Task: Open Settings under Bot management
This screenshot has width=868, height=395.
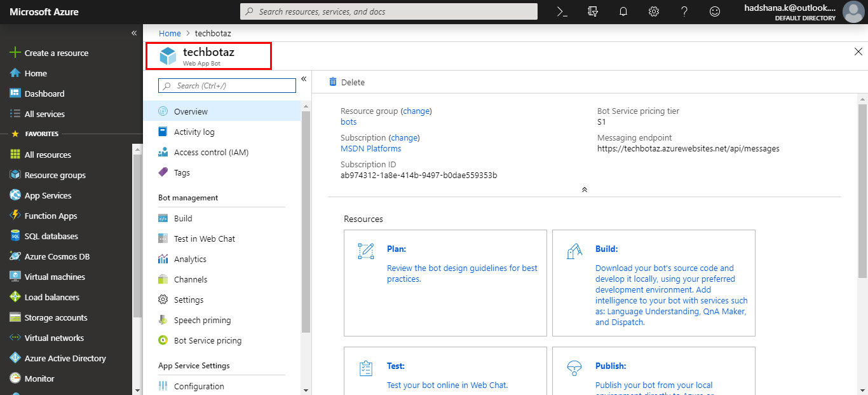Action: [222, 300]
